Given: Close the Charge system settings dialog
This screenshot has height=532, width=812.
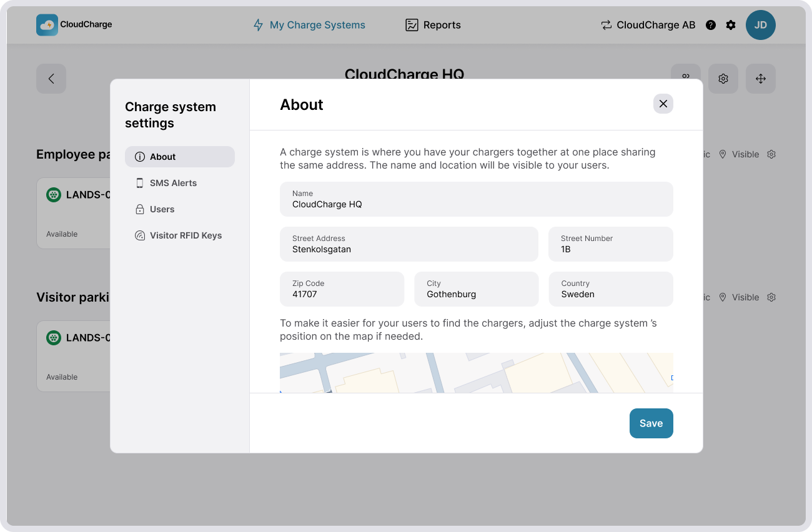Looking at the screenshot, I should (x=663, y=104).
